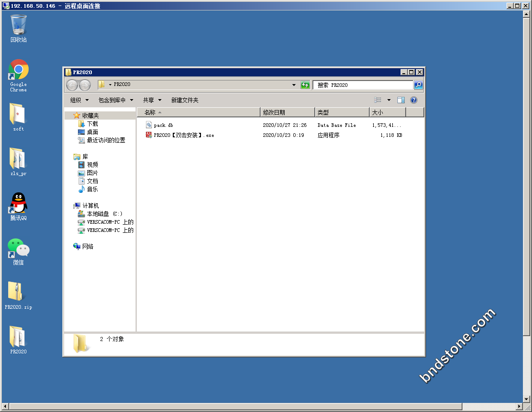Open the 共享 menu
This screenshot has width=532, height=412.
[x=152, y=100]
